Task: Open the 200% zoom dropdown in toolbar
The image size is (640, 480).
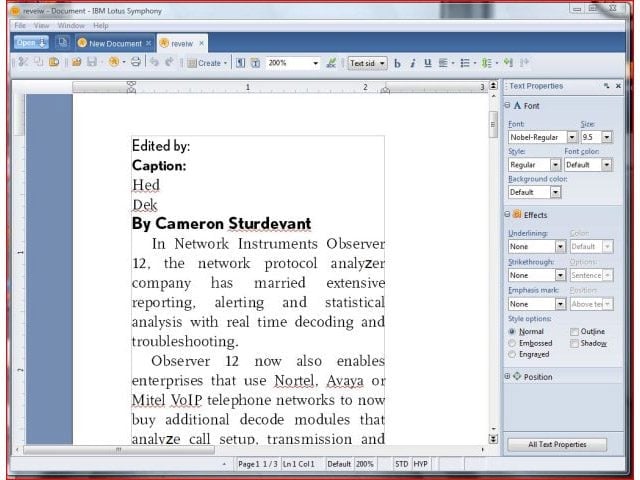Action: point(315,63)
